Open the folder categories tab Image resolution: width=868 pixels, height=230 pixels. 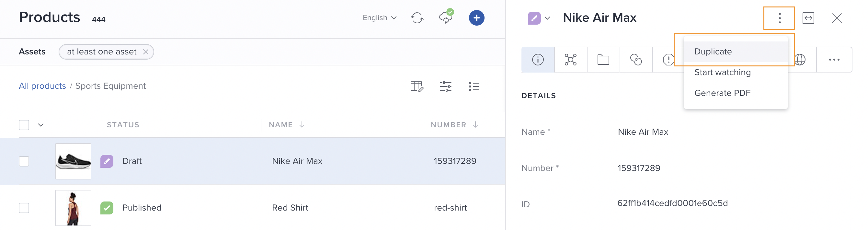click(603, 60)
